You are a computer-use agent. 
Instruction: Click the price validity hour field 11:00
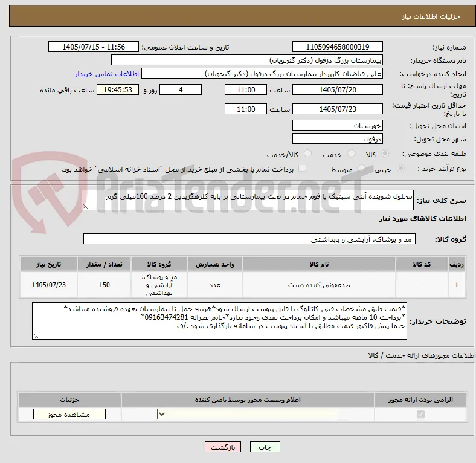(246, 109)
